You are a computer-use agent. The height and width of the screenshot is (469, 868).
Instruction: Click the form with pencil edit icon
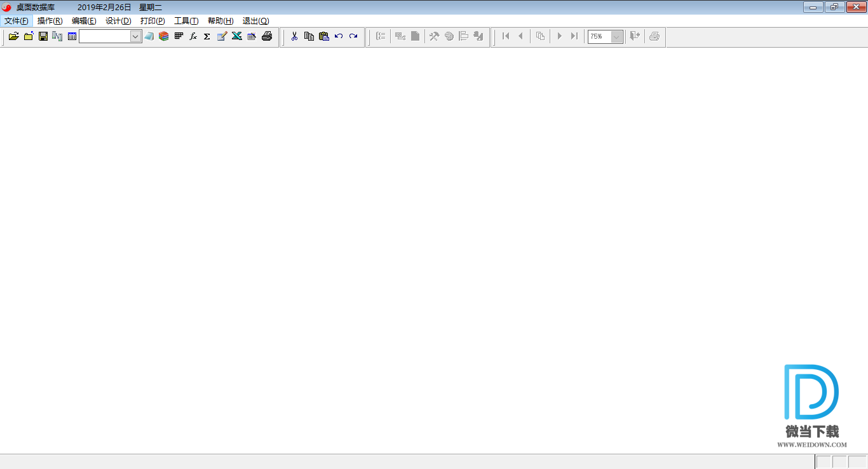(x=222, y=36)
